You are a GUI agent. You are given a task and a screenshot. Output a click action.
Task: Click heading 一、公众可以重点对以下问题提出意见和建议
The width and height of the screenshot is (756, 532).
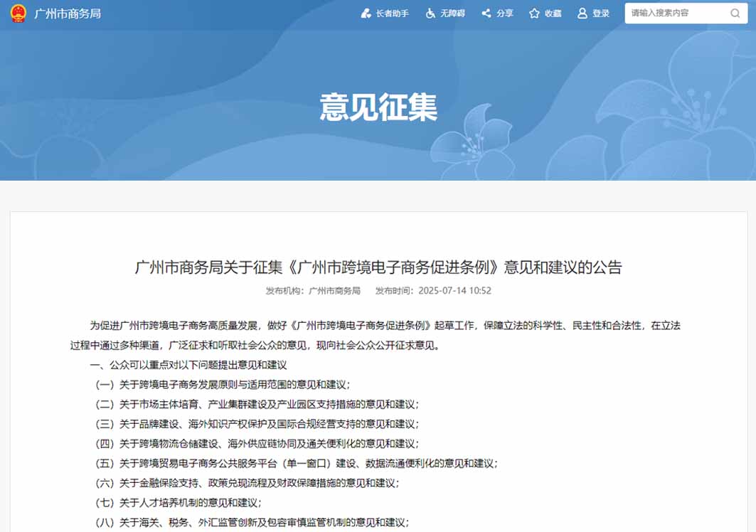[x=188, y=365]
